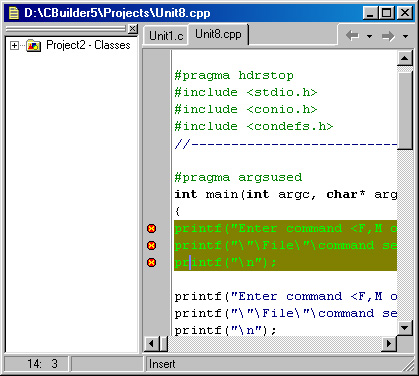Click the #include <condefs.h> line
419x376 pixels.
pyautogui.click(x=254, y=126)
